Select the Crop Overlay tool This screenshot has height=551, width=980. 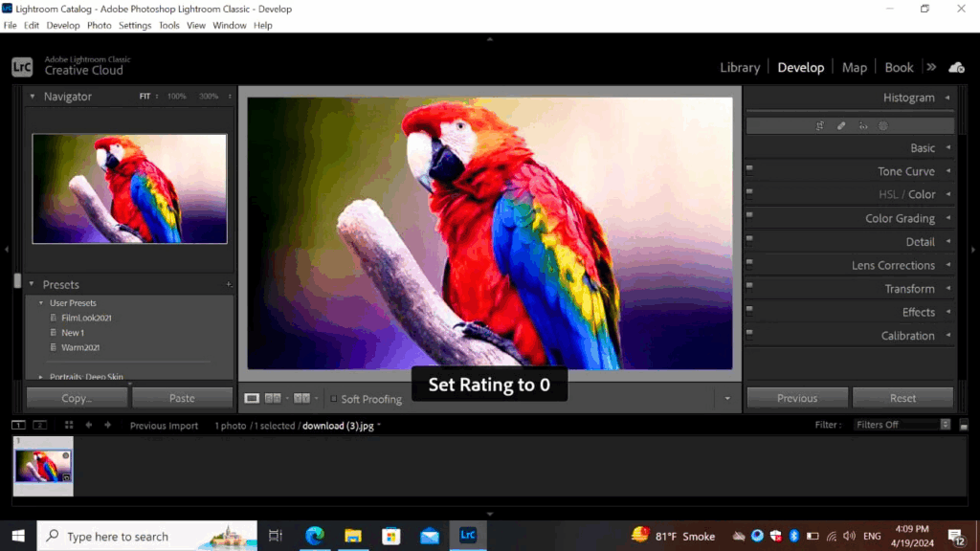(820, 125)
